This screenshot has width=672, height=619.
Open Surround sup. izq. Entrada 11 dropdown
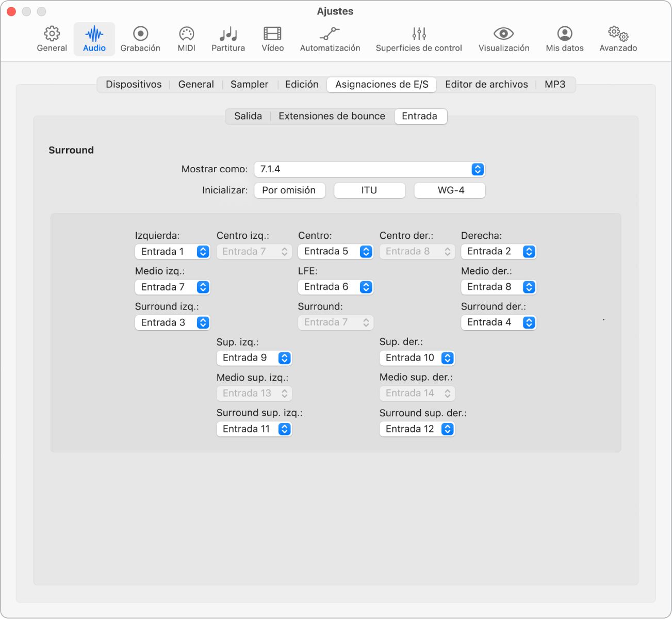254,429
